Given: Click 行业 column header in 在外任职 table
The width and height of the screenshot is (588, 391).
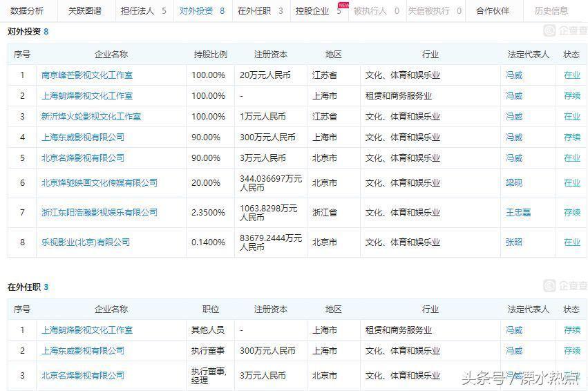Looking at the screenshot, I should click(x=430, y=309).
